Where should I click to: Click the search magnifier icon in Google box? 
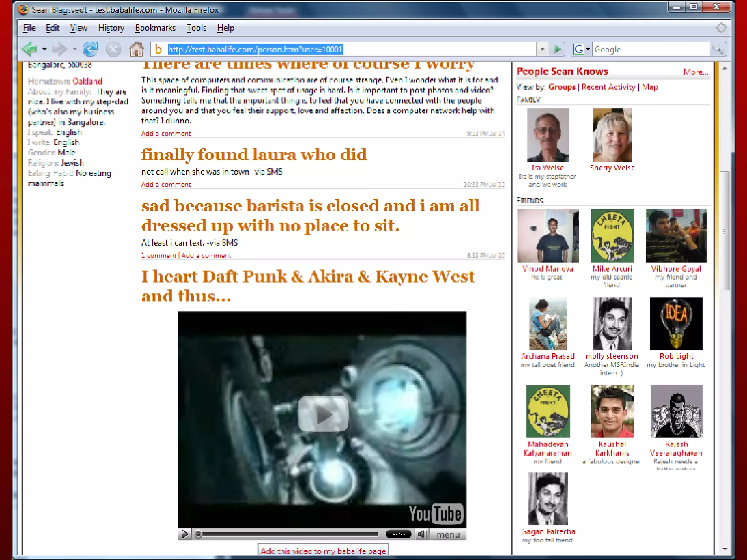[x=717, y=49]
